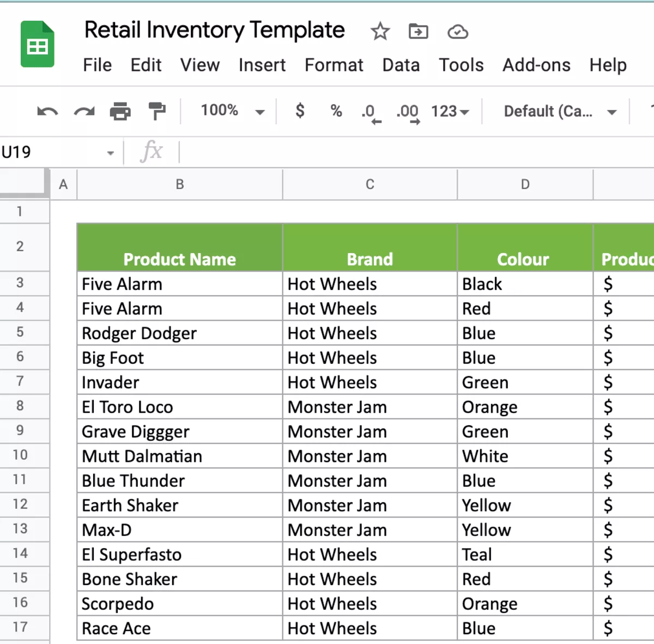Screen dimensions: 654x644
Task: Select row 17 header
Action: (x=25, y=627)
